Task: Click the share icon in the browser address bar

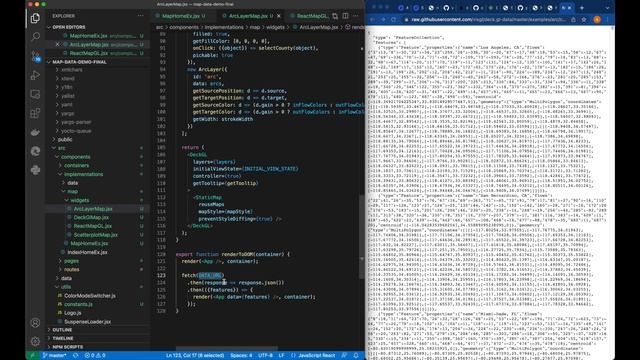Action: point(573,20)
